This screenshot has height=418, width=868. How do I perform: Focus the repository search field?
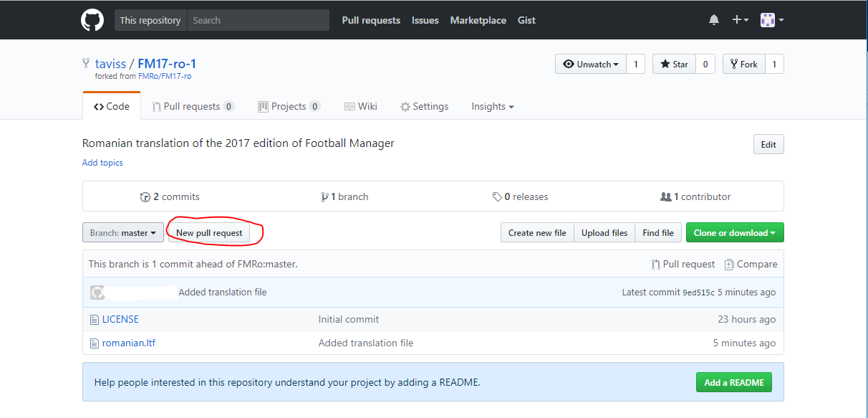[258, 20]
